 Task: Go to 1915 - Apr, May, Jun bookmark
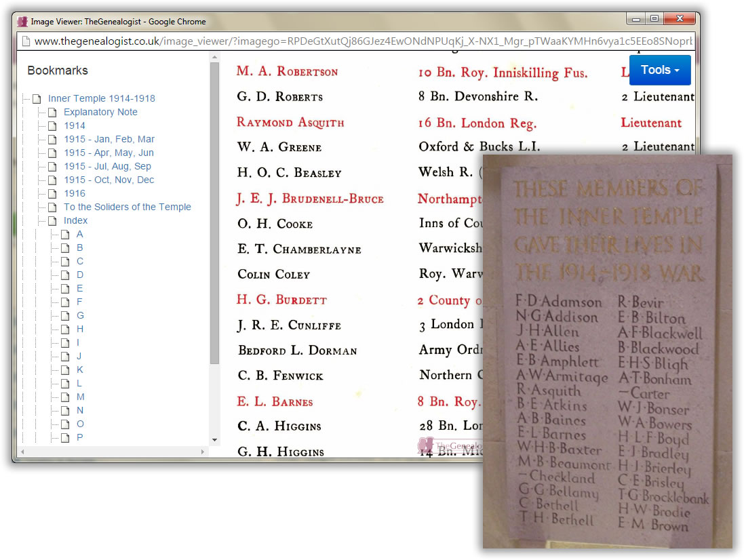(109, 153)
